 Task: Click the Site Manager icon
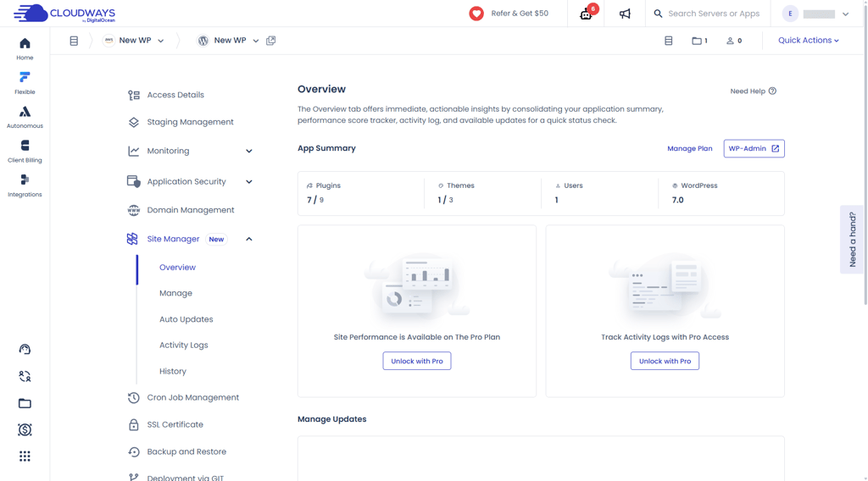[132, 239]
